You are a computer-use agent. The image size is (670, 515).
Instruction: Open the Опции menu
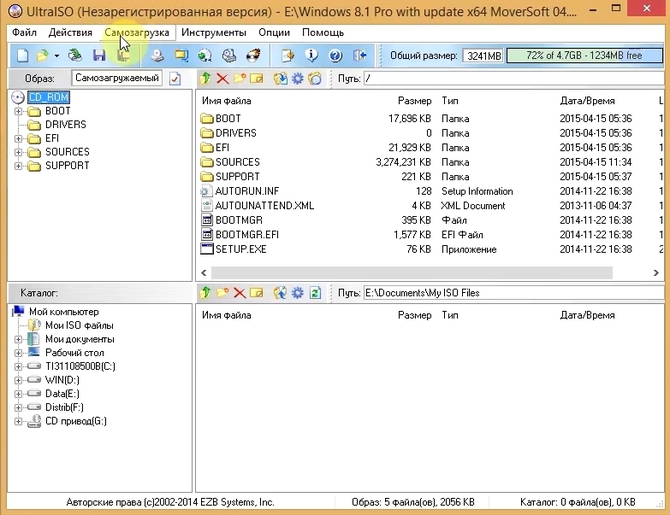pos(274,32)
